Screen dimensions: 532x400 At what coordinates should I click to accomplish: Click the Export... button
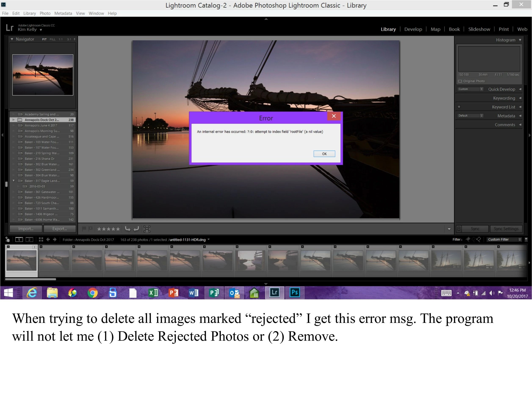(x=60, y=229)
